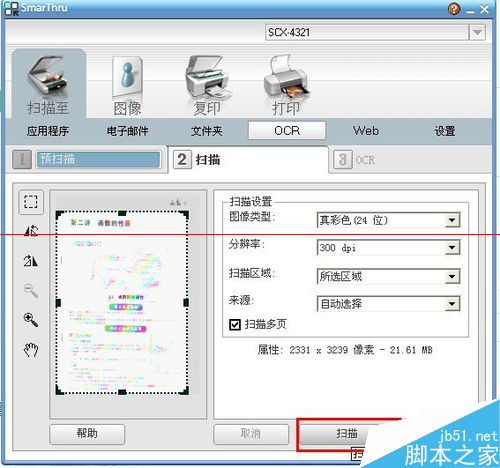
Task: Open the 设置 tab
Action: (x=445, y=131)
